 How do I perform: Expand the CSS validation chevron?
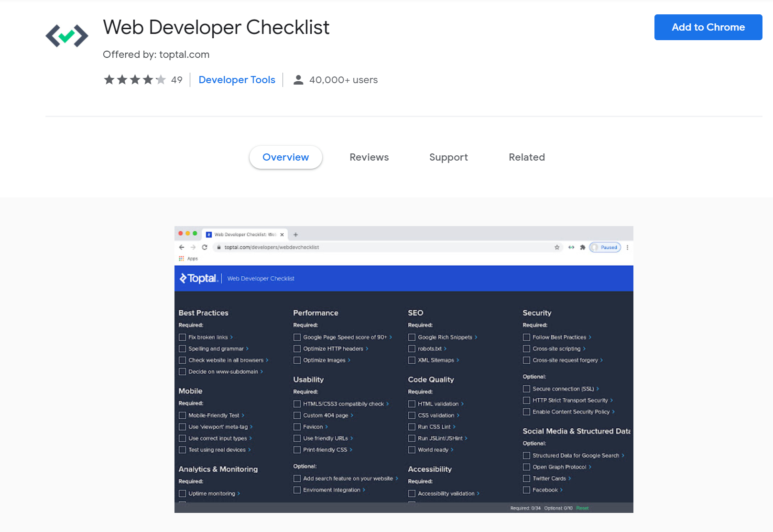[458, 415]
